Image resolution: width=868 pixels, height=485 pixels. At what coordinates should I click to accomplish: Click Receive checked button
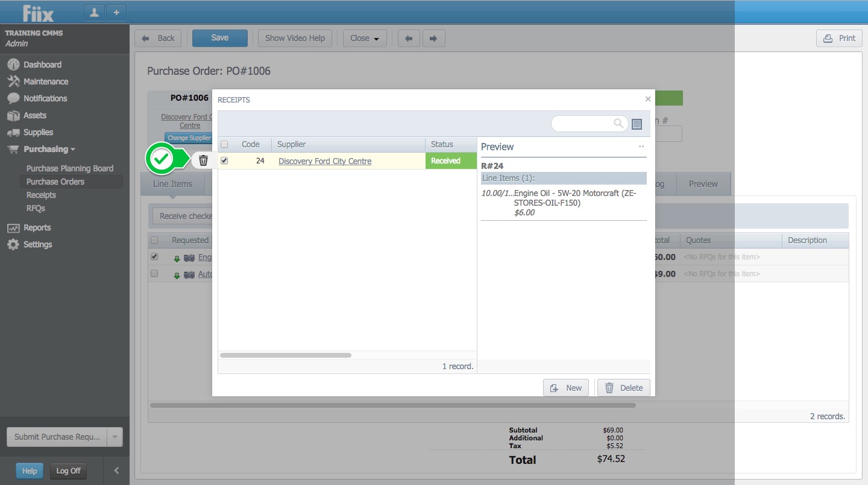point(183,216)
